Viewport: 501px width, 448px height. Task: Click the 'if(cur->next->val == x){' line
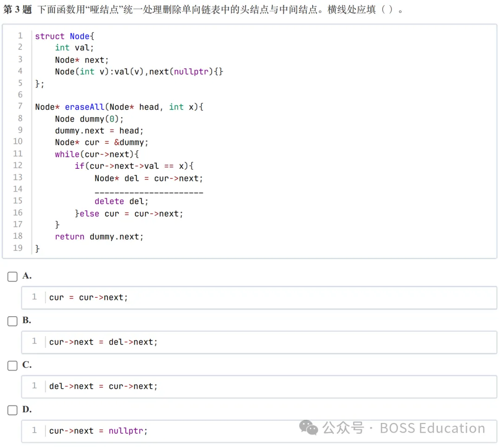click(x=134, y=166)
